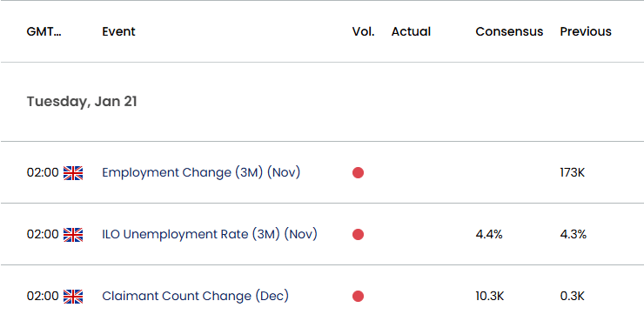Open Employment Change (3M) (Nov) event
Image resolution: width=644 pixels, height=321 pixels.
pyautogui.click(x=201, y=173)
